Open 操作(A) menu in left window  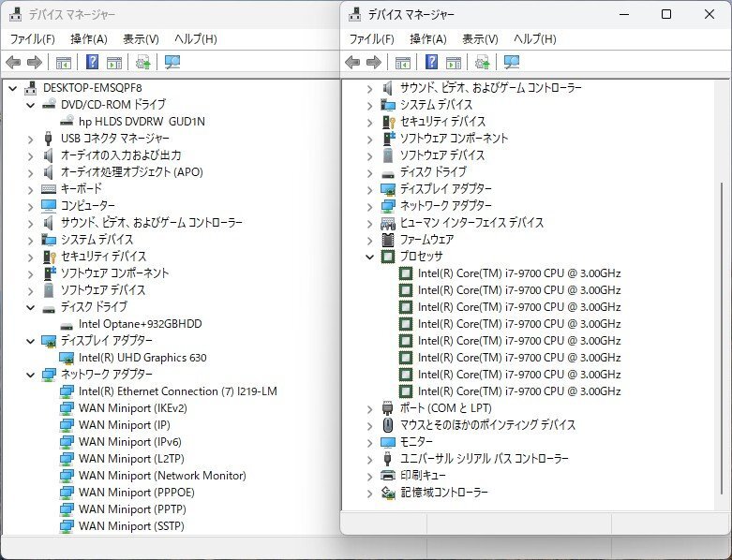[x=89, y=39]
